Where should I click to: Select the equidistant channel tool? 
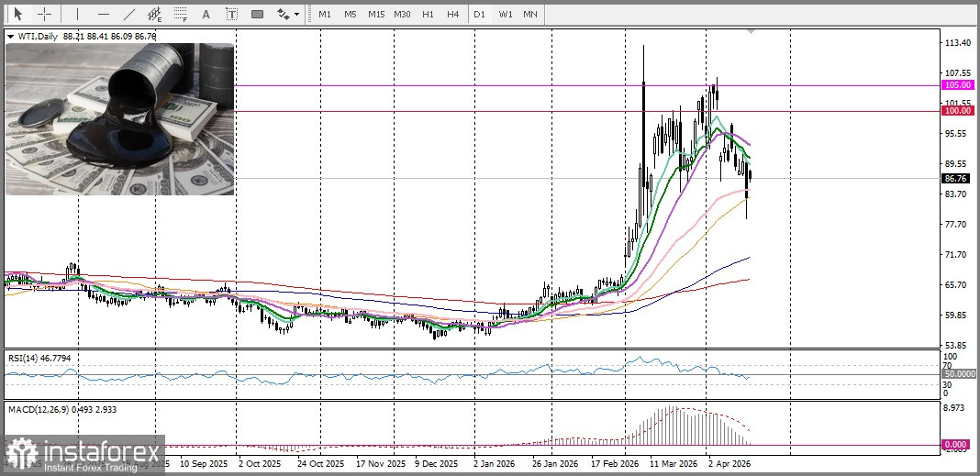(x=155, y=14)
